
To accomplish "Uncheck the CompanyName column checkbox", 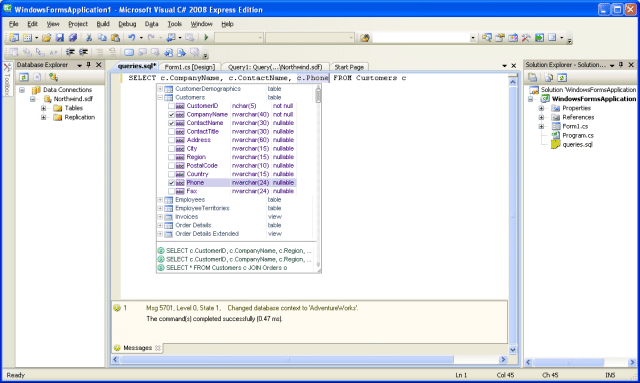I will 171,115.
